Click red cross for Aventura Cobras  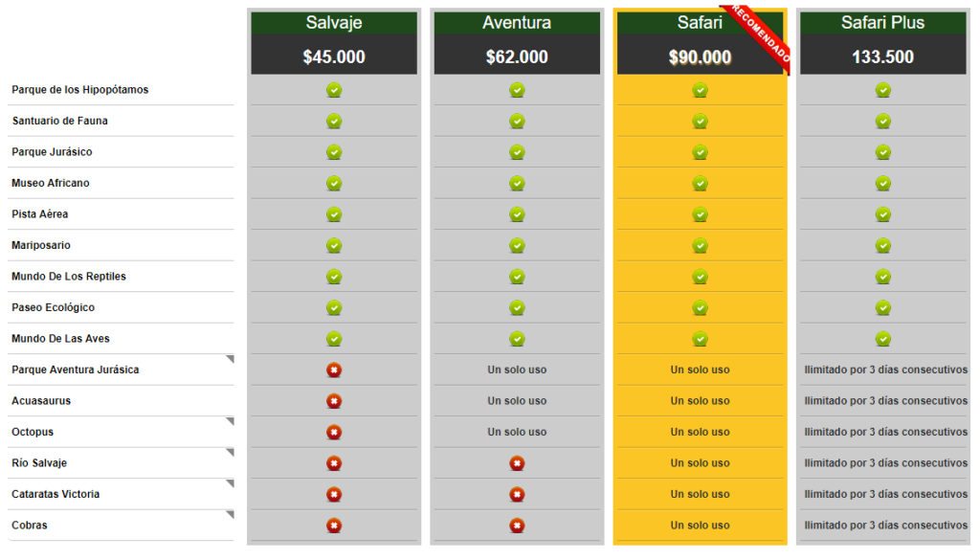click(x=517, y=526)
